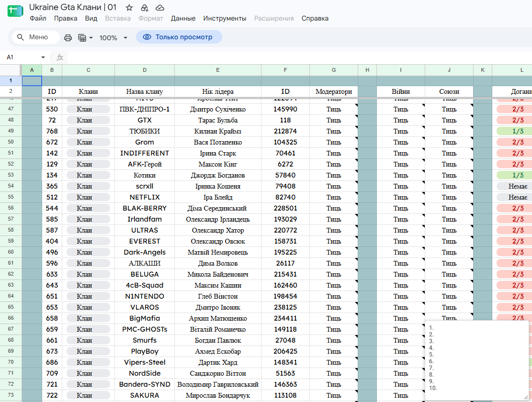The height and width of the screenshot is (402, 532).
Task: Open the Инструменты menu
Action: pyautogui.click(x=225, y=18)
